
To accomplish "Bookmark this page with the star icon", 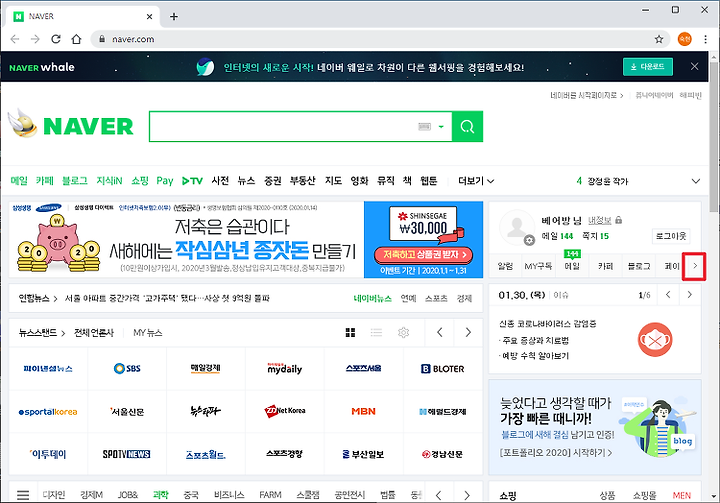I will coord(659,39).
